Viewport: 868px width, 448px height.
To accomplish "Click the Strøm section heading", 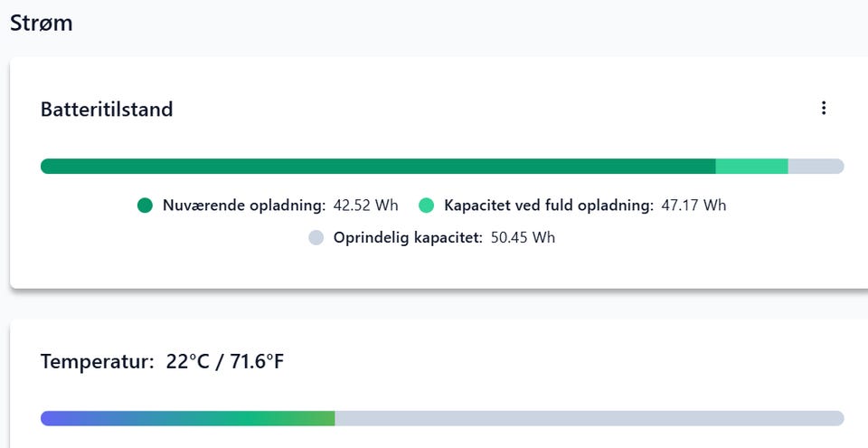I will (42, 24).
